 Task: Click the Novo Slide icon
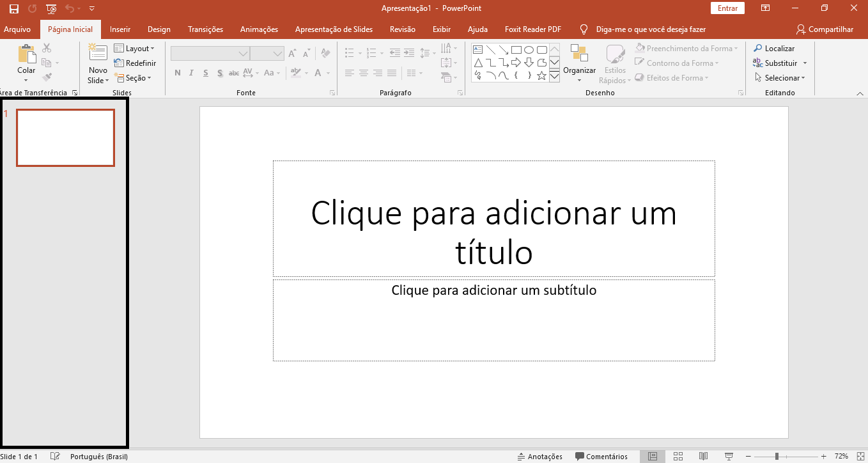click(98, 53)
